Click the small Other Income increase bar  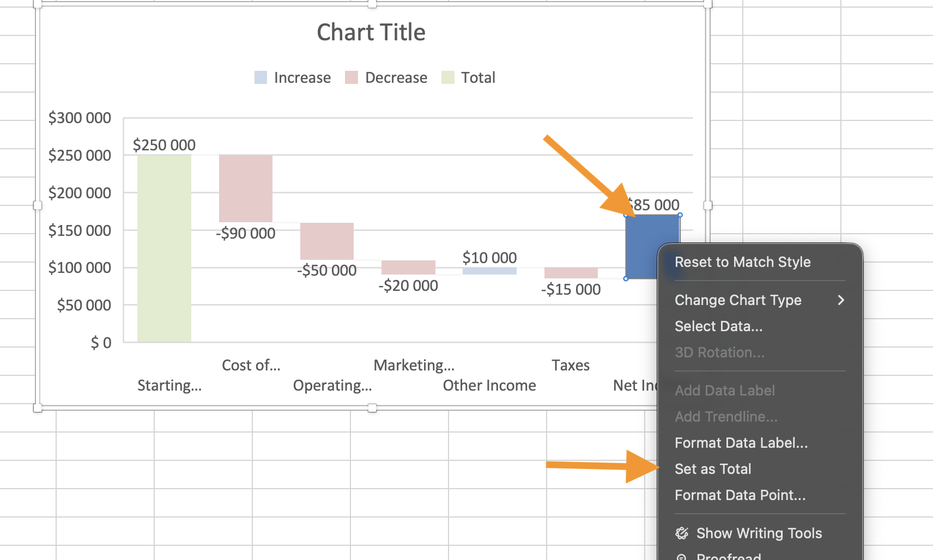coord(489,271)
